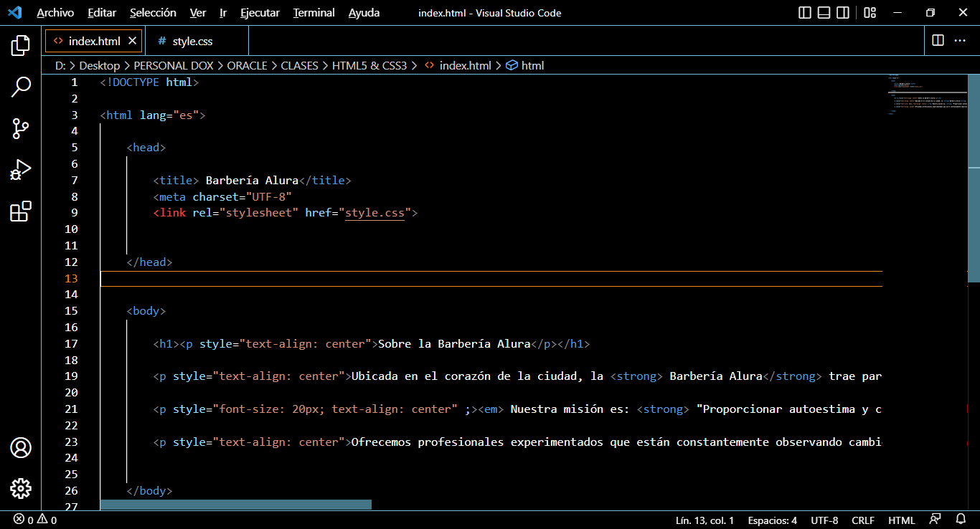Viewport: 980px width, 529px height.
Task: Open the Ejecutar menu
Action: click(x=261, y=13)
